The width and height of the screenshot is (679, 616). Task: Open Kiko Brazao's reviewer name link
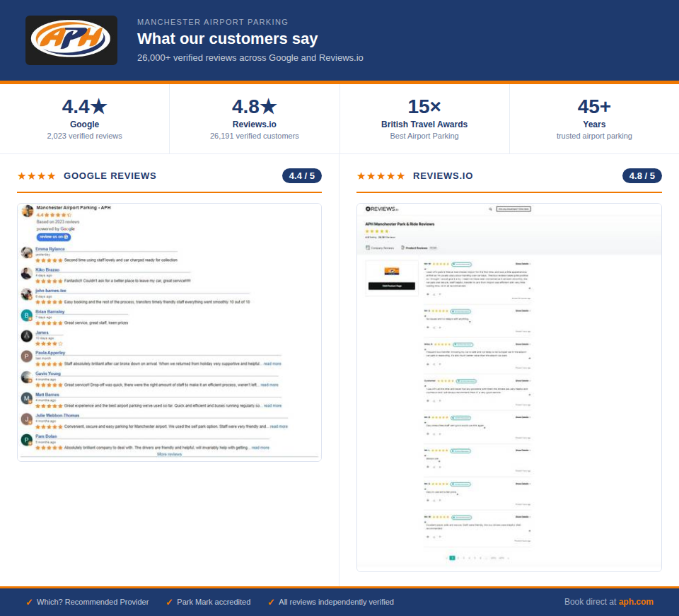point(47,269)
